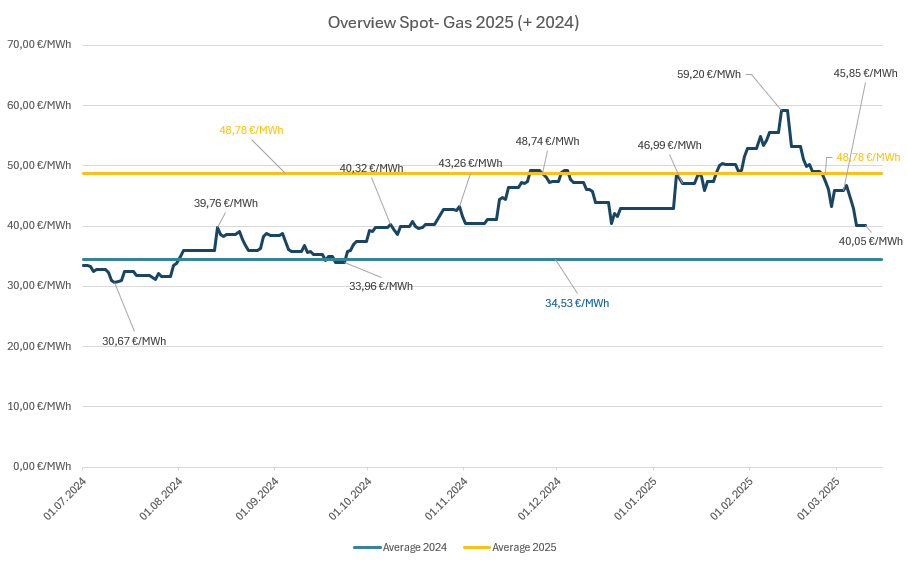Select the 45,85 €/MWh data label

(x=865, y=73)
